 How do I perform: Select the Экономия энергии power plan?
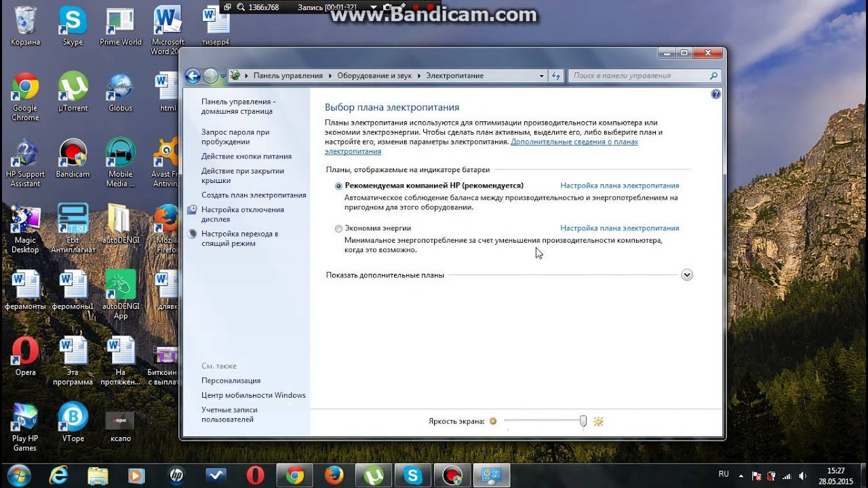click(338, 228)
